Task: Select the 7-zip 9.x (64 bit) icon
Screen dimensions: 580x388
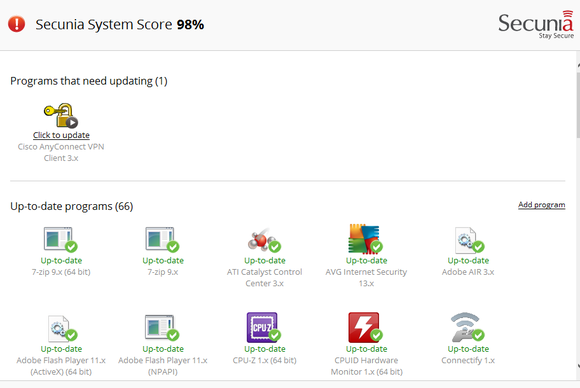Action: click(61, 239)
